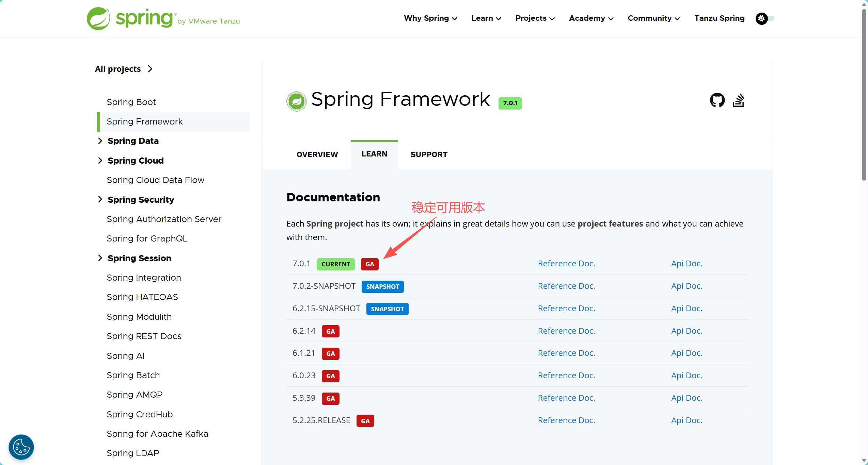Open cookie preferences icon
The height and width of the screenshot is (465, 868).
pos(21,447)
